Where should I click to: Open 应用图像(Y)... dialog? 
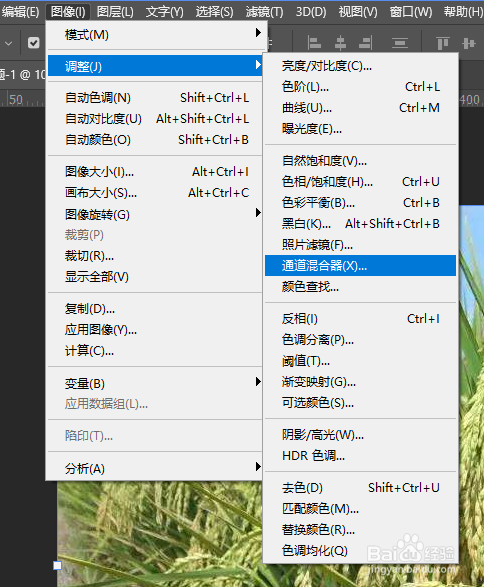pyautogui.click(x=155, y=330)
